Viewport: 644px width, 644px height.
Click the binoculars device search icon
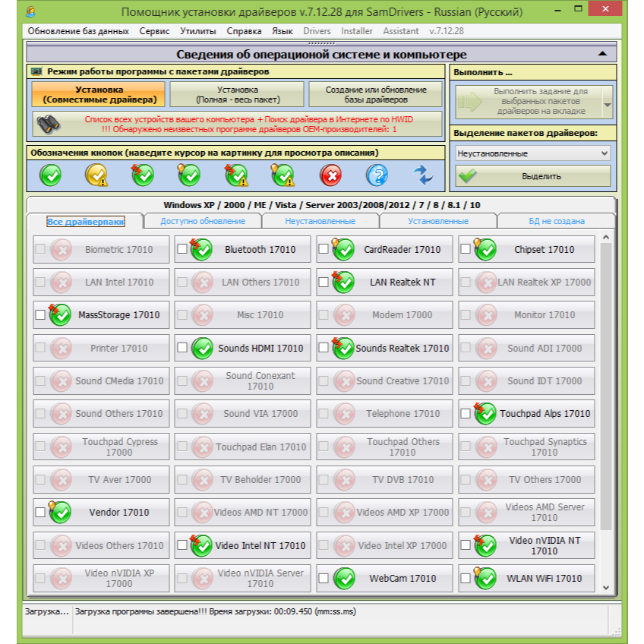point(48,125)
